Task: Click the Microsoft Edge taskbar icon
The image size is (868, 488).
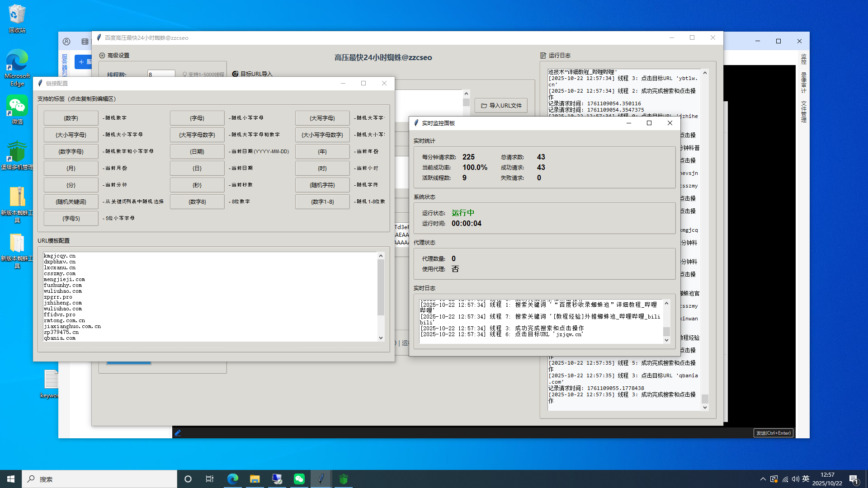Action: 232,479
